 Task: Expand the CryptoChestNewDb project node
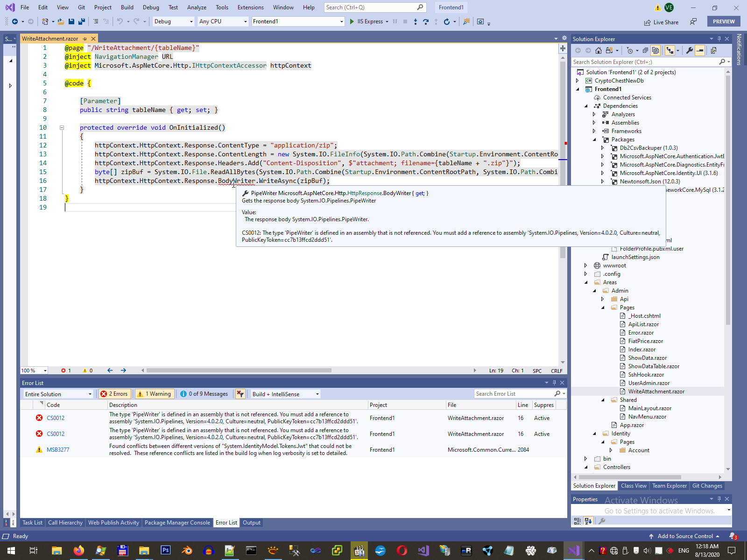[578, 81]
